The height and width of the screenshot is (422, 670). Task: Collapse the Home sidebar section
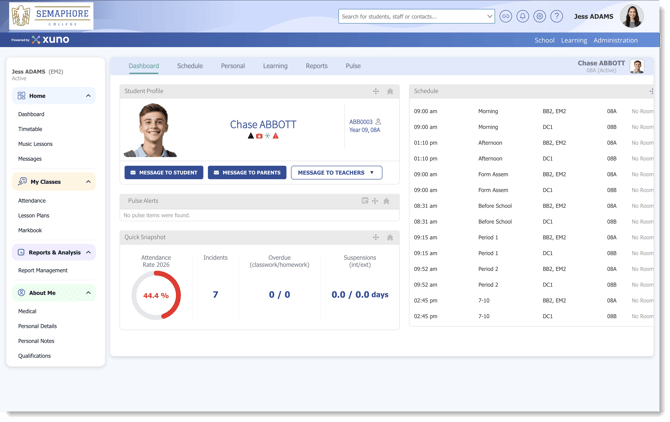[88, 96]
